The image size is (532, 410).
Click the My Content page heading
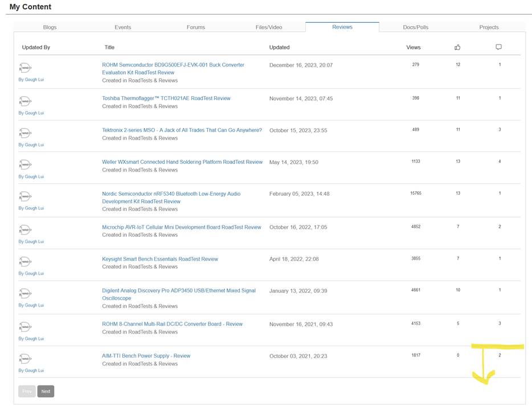tap(31, 7)
